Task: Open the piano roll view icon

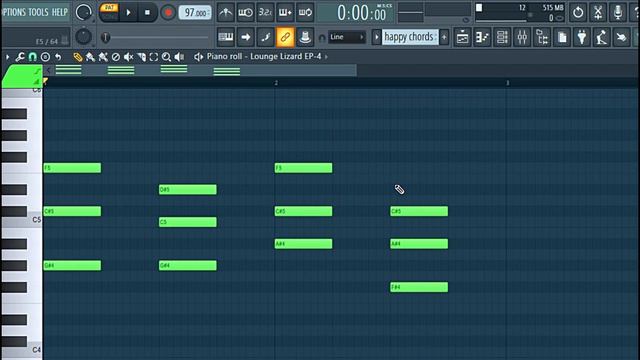Action: (x=482, y=38)
